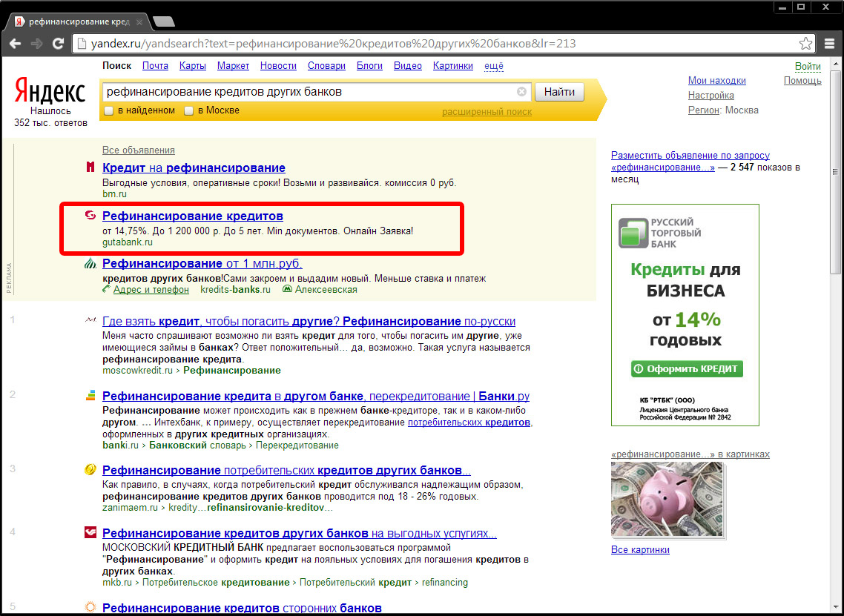Open '«рефинансирование…» в картинках' link
The image size is (844, 616).
(690, 454)
